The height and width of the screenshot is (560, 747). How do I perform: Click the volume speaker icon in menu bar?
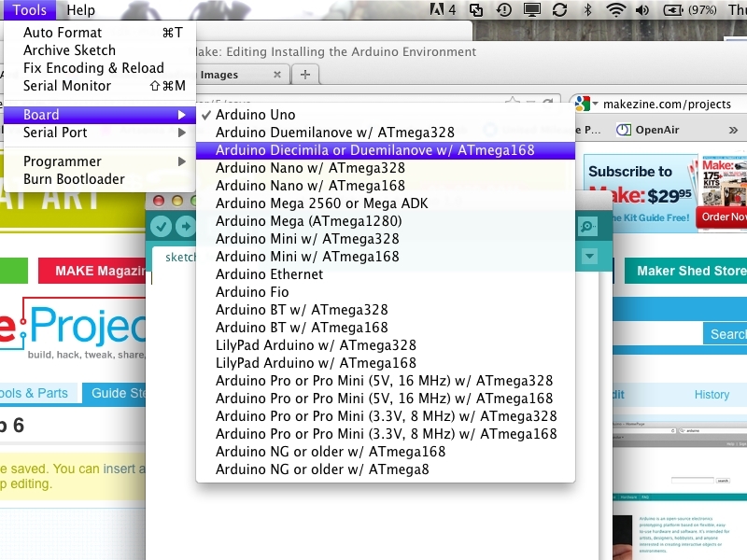(642, 9)
